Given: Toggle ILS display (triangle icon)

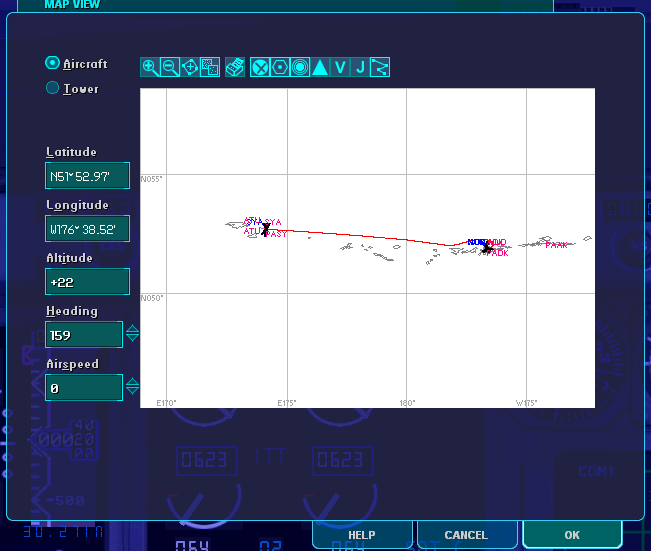Looking at the screenshot, I should 320,67.
